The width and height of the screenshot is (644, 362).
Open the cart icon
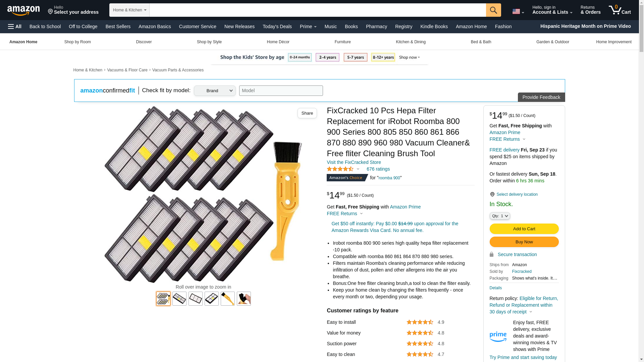click(x=620, y=10)
